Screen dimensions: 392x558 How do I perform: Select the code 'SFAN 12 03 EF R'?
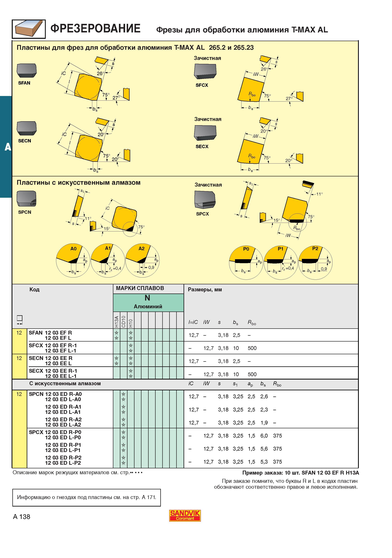point(50,333)
